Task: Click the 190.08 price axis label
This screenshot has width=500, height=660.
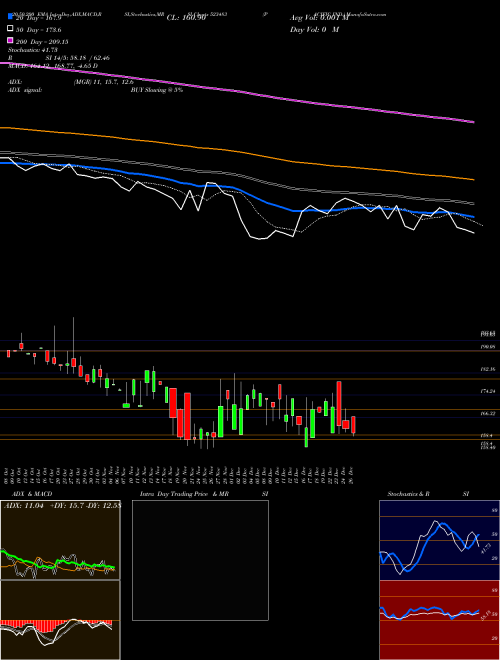Action: click(x=488, y=347)
